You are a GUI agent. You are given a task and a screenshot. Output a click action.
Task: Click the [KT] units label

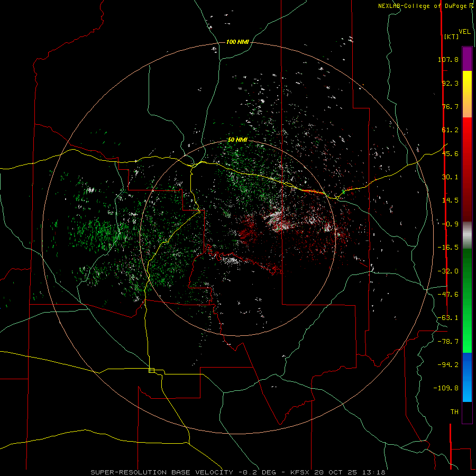pos(451,36)
